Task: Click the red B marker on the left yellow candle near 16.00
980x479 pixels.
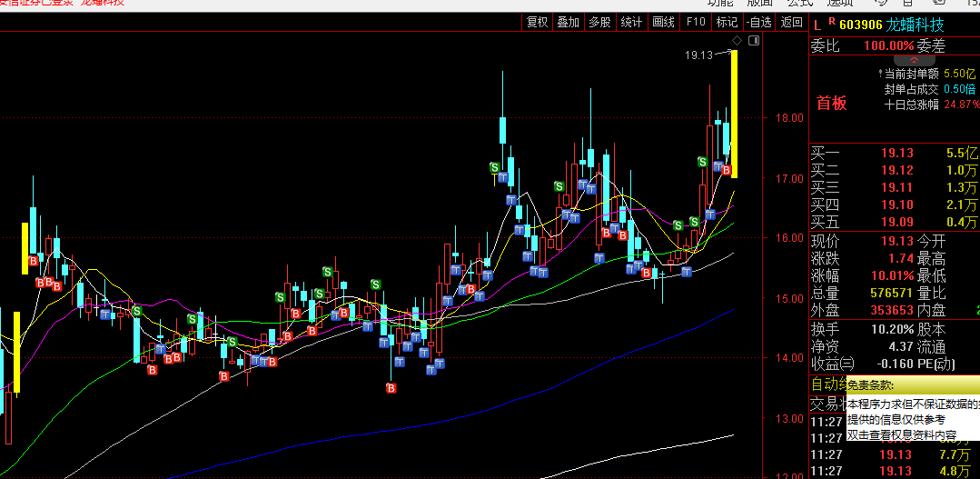Action: (34, 261)
